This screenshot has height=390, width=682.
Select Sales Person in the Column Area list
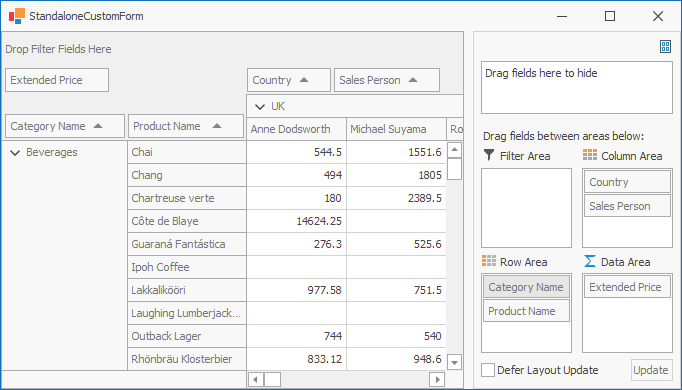click(x=627, y=206)
